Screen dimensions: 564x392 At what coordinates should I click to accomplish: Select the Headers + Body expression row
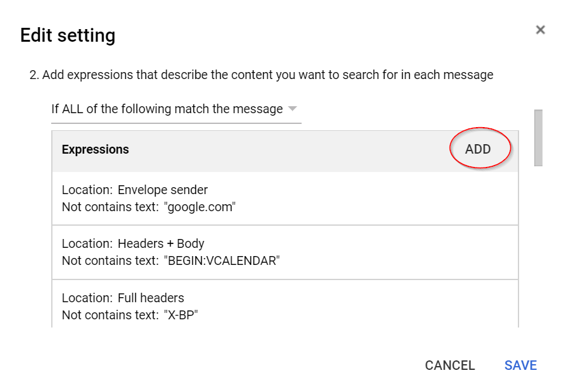tap(285, 252)
